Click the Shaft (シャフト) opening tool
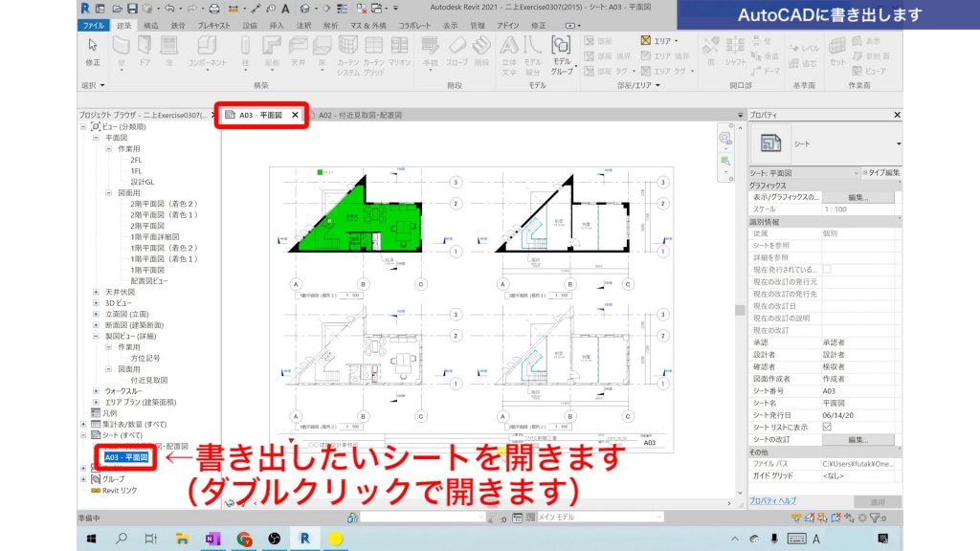Screen dimensions: 980x551 coord(734,45)
